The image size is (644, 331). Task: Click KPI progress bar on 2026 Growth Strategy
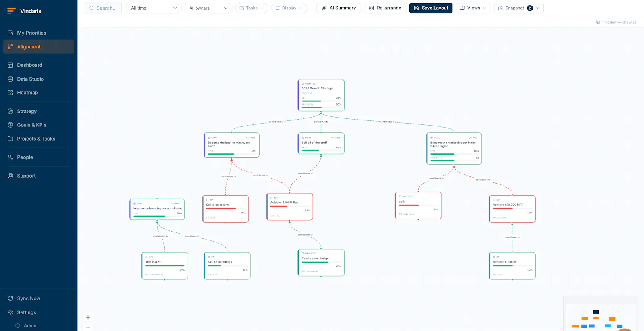321,101
